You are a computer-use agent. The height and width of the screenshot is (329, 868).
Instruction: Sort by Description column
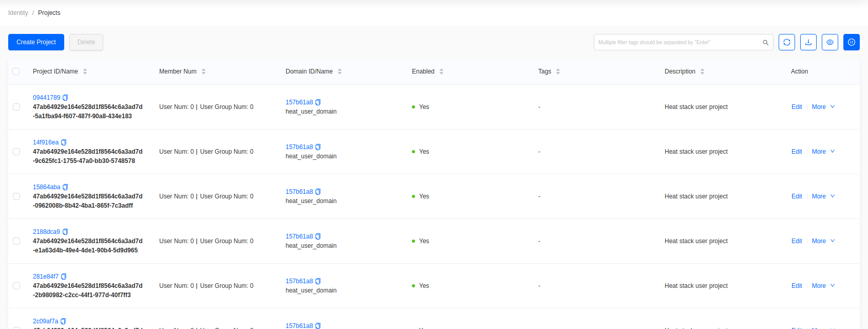click(702, 71)
